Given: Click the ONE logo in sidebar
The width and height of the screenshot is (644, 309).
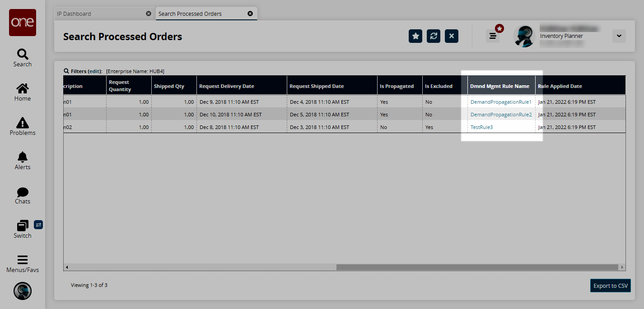Looking at the screenshot, I should coord(23,23).
